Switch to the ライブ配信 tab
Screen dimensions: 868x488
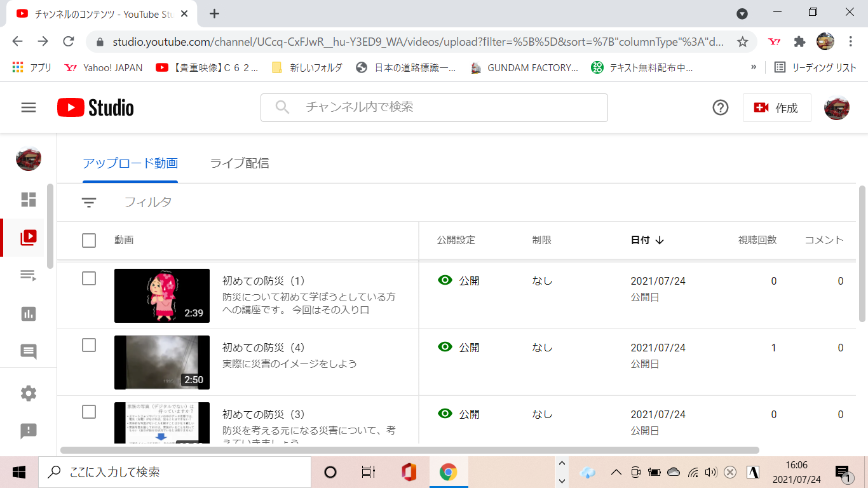[x=240, y=163]
